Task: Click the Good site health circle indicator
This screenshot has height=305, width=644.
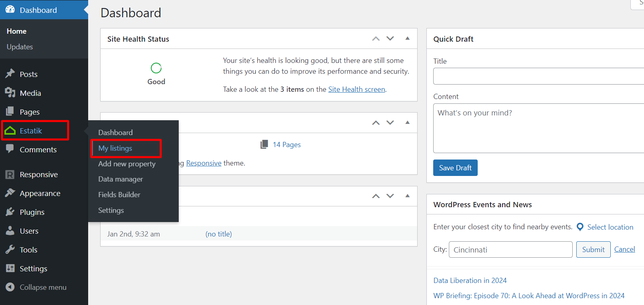Action: tap(156, 68)
